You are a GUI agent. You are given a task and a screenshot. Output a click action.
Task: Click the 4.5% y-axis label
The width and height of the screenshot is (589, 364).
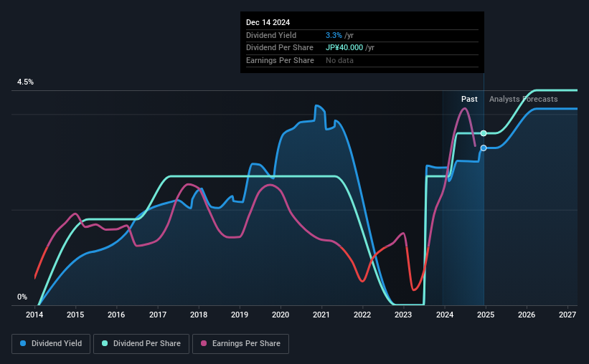coord(25,82)
